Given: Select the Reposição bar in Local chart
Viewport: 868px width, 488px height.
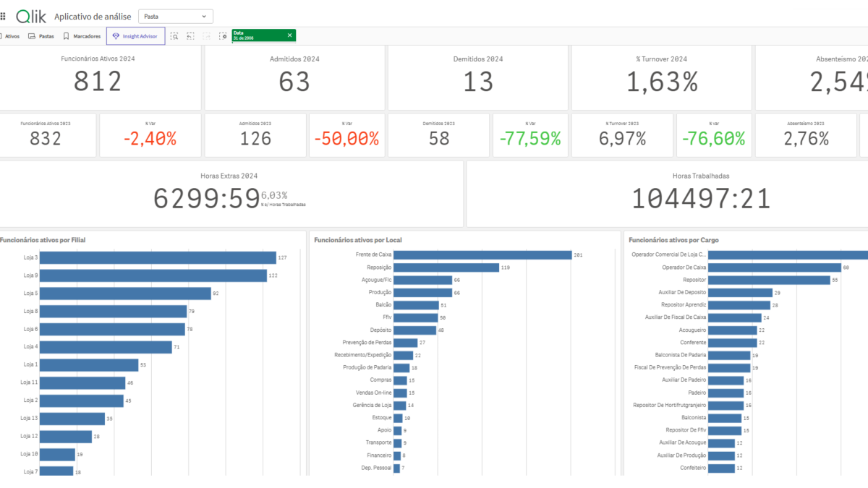Looking at the screenshot, I should tap(446, 267).
